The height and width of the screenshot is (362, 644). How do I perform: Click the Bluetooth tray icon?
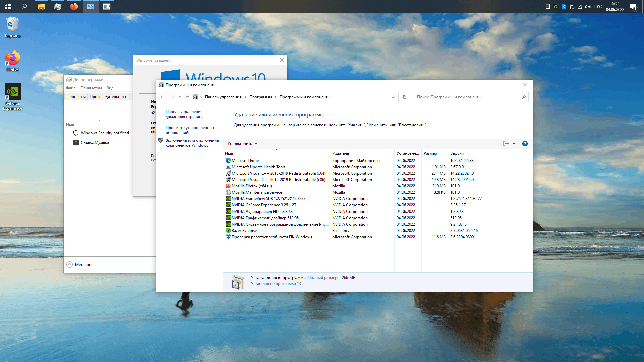point(564,7)
